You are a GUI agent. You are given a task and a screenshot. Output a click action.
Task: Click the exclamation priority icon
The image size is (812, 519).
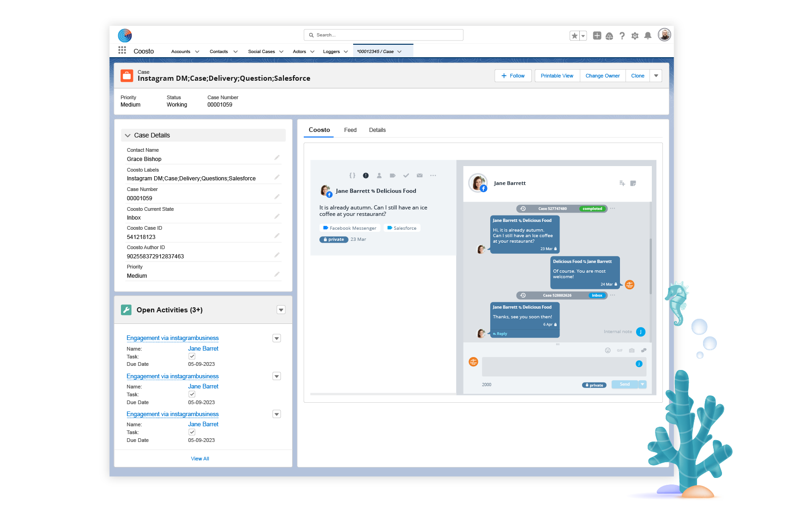pyautogui.click(x=366, y=175)
